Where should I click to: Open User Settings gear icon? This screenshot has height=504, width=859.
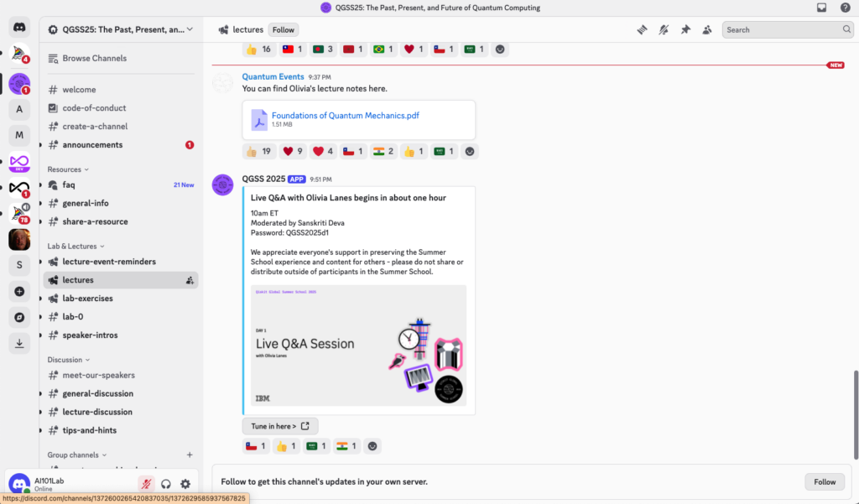[185, 484]
